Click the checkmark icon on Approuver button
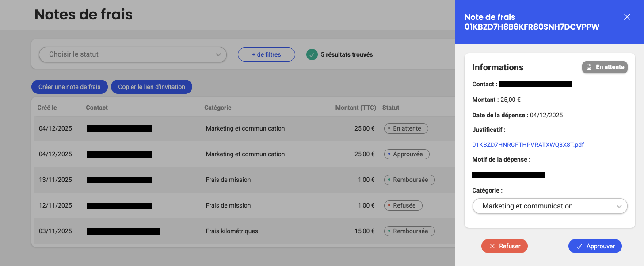Viewport: 644px width, 266px height. (579, 246)
